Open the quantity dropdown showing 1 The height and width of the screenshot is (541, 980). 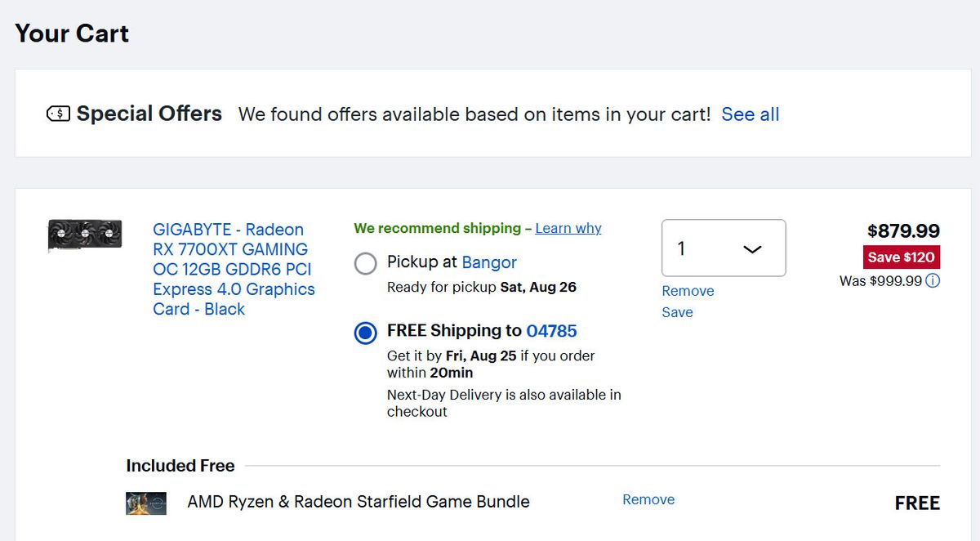(x=724, y=248)
